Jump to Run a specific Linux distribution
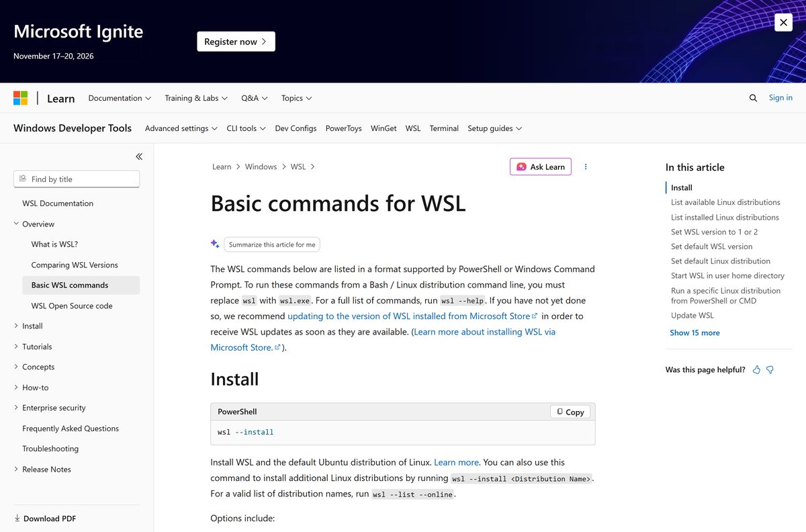806x532 pixels. coord(726,296)
